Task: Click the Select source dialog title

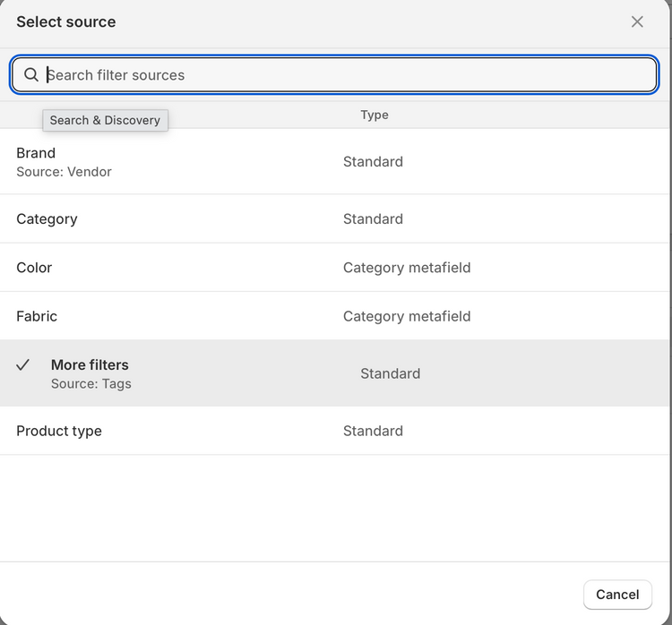Action: (66, 21)
